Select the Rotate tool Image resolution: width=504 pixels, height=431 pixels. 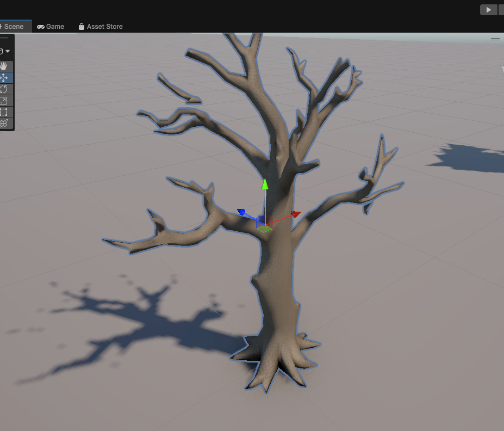pos(4,89)
